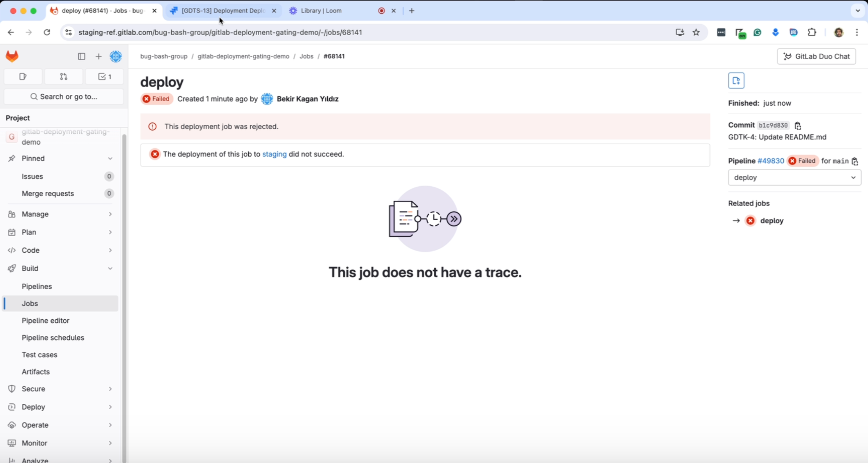The width and height of the screenshot is (868, 463).
Task: Collapse the Build section
Action: 110,268
